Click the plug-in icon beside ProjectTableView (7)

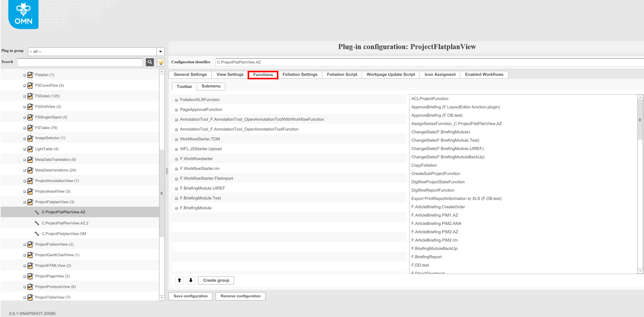[30, 297]
